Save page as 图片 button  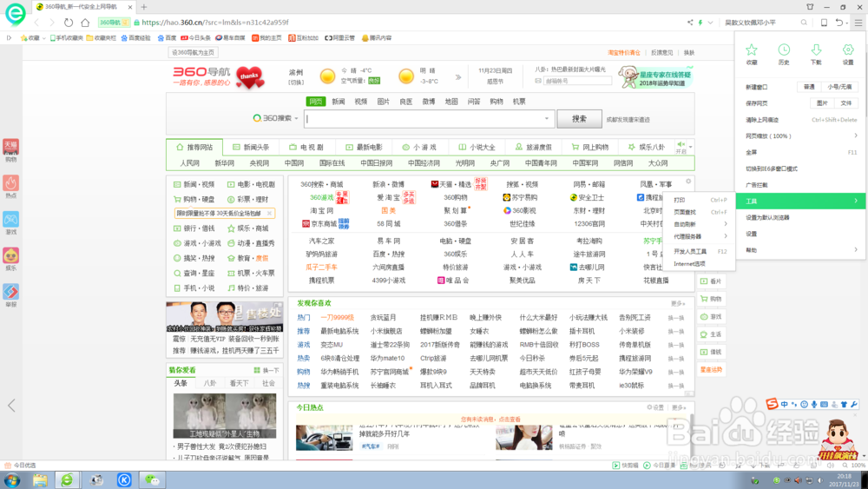[822, 103]
